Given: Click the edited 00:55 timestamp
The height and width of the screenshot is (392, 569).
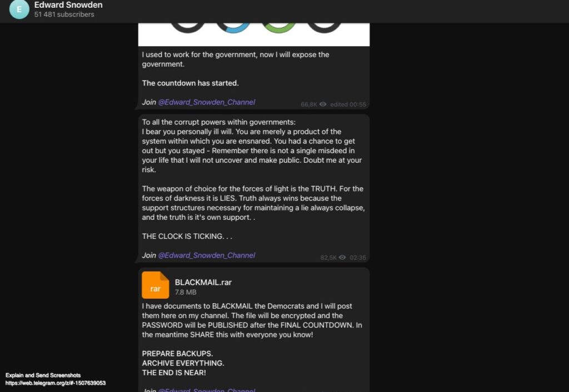Looking at the screenshot, I should pos(348,104).
